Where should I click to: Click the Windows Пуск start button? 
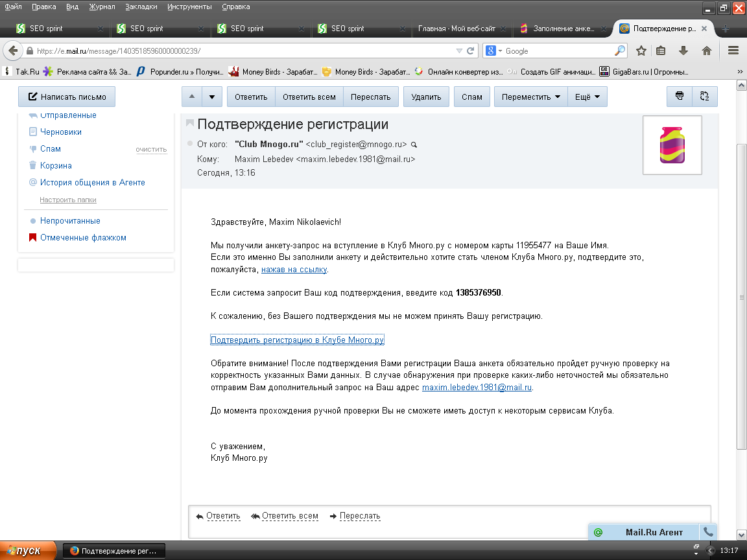(28, 550)
